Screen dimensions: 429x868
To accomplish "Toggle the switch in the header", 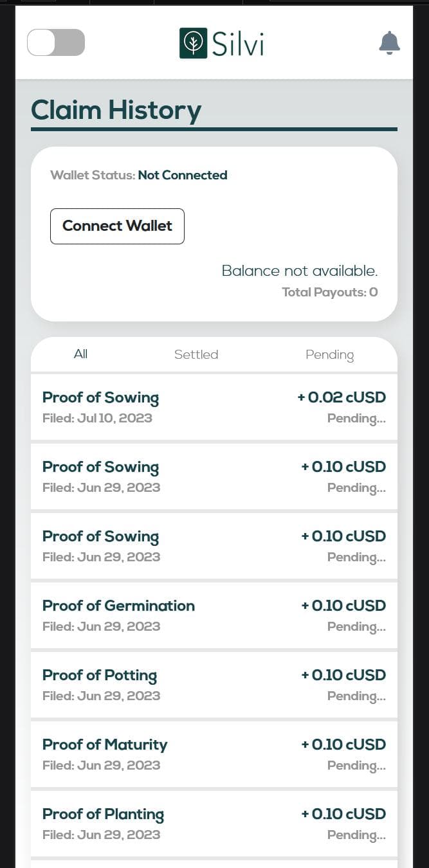I will pyautogui.click(x=56, y=42).
